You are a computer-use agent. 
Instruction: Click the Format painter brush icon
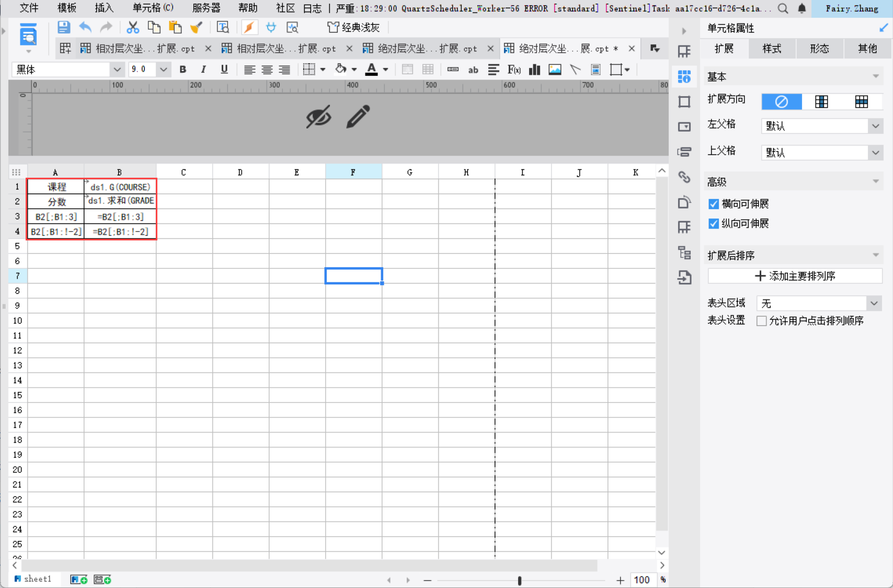pos(196,27)
